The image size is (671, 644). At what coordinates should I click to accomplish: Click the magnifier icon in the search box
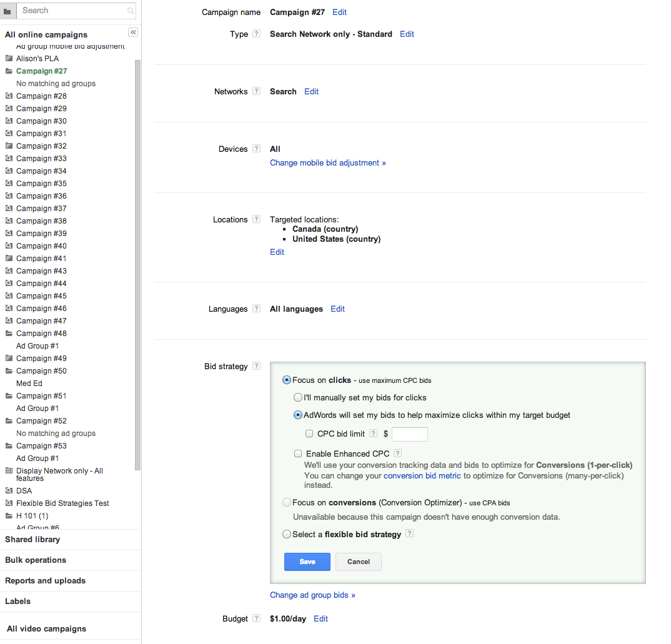(131, 11)
